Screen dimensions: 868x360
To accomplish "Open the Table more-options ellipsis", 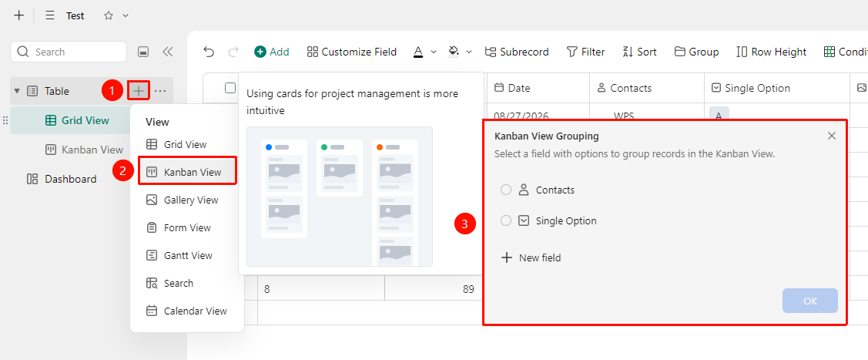I will 160,91.
